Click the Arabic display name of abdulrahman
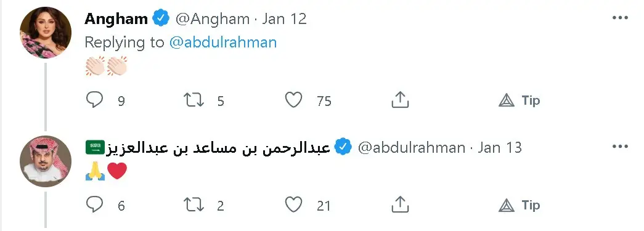 218,147
